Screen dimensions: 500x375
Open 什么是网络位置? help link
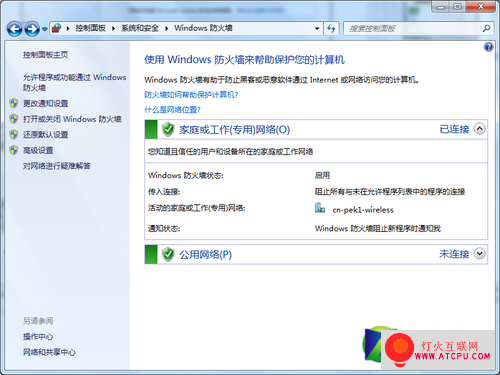(x=172, y=110)
